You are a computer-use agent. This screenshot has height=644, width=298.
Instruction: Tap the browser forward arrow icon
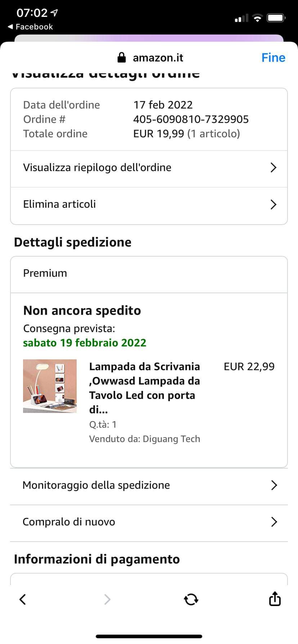point(107,599)
